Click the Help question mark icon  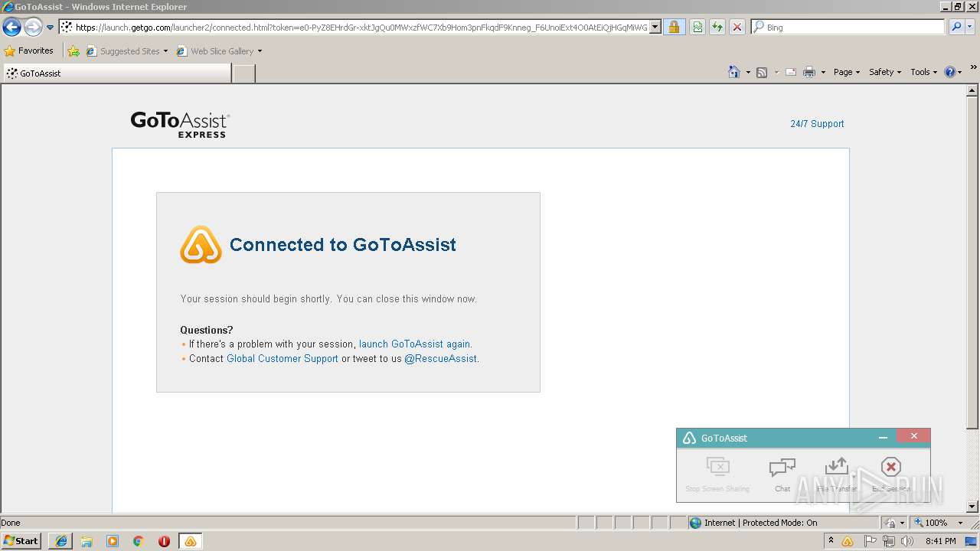pyautogui.click(x=950, y=72)
